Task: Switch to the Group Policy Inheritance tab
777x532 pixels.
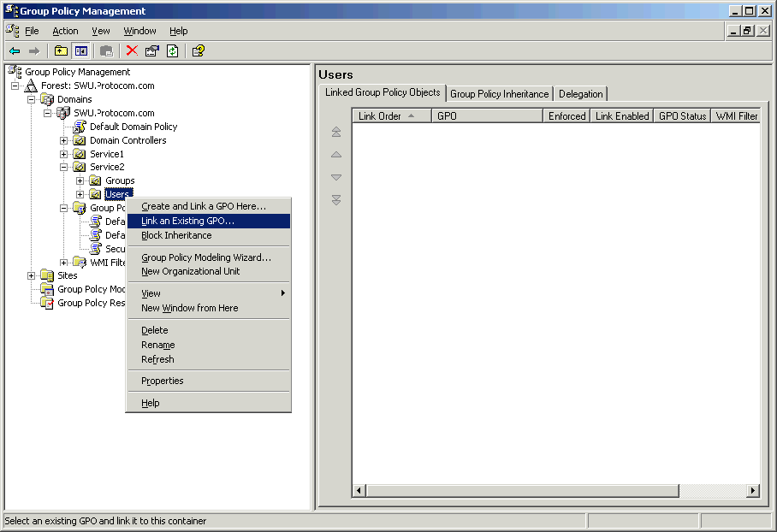Action: click(x=499, y=94)
